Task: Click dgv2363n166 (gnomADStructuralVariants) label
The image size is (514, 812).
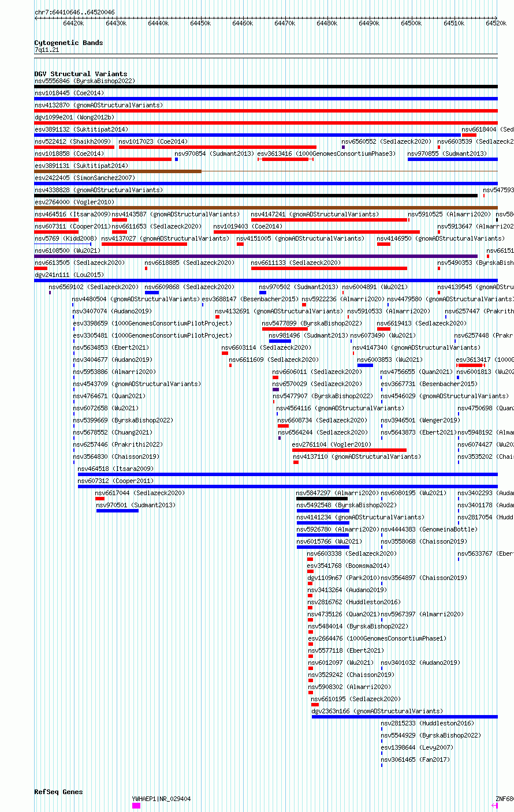Action: pyautogui.click(x=378, y=711)
